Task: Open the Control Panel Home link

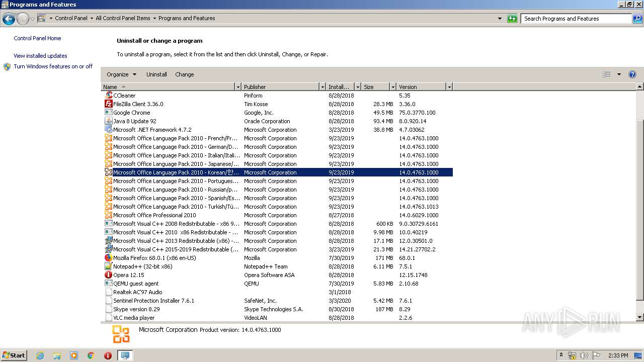Action: click(37, 38)
